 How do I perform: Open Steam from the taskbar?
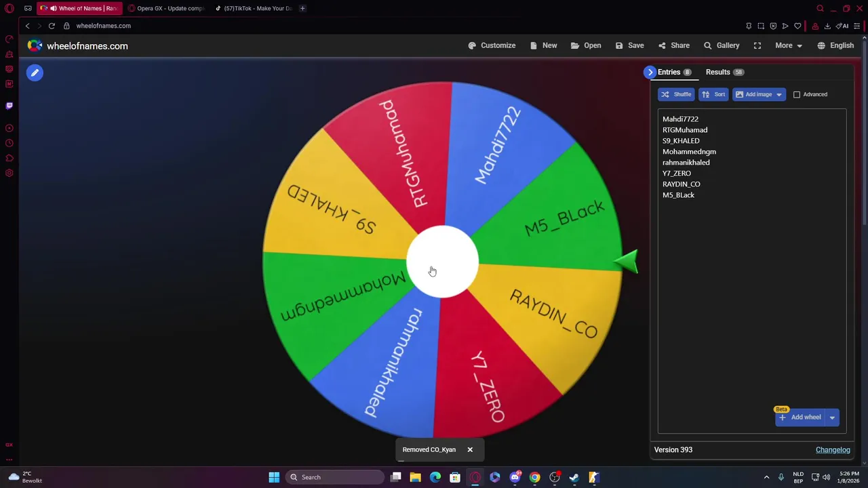coord(574,477)
